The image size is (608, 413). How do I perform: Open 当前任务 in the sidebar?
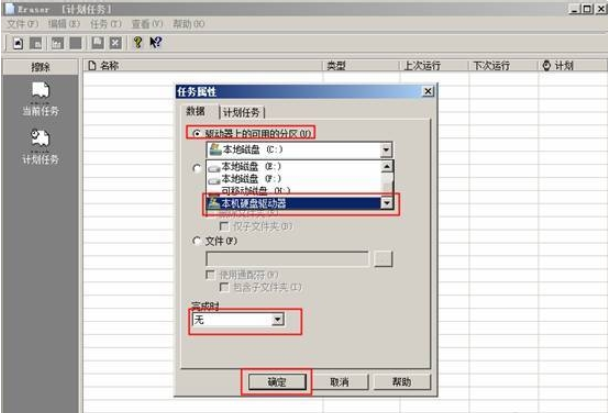point(40,99)
